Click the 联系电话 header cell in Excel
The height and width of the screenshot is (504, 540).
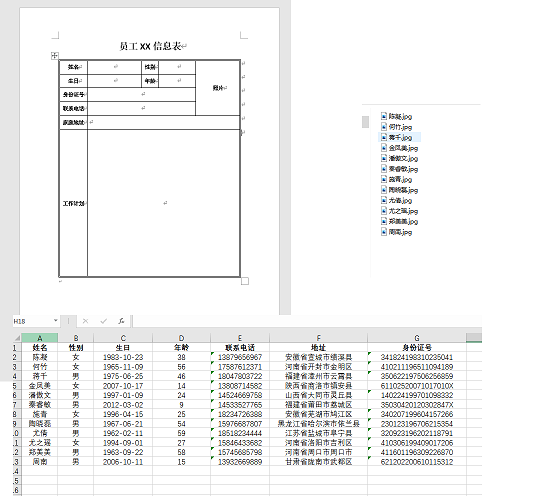pyautogui.click(x=240, y=348)
